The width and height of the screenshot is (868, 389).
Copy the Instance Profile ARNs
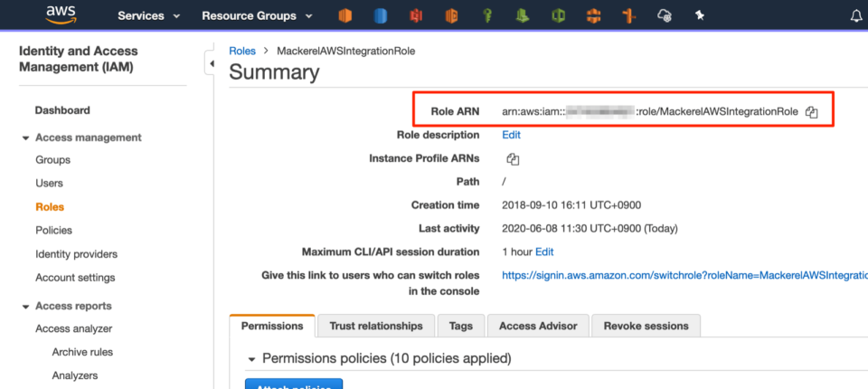(513, 159)
